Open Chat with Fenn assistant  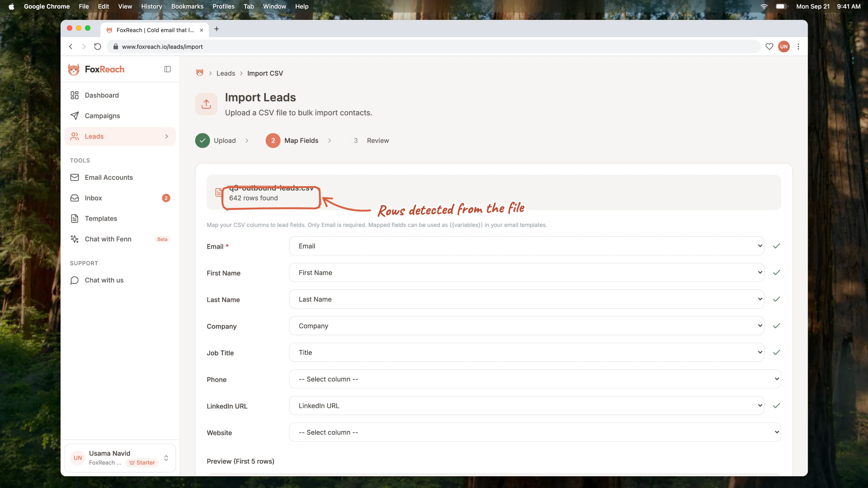(x=120, y=239)
